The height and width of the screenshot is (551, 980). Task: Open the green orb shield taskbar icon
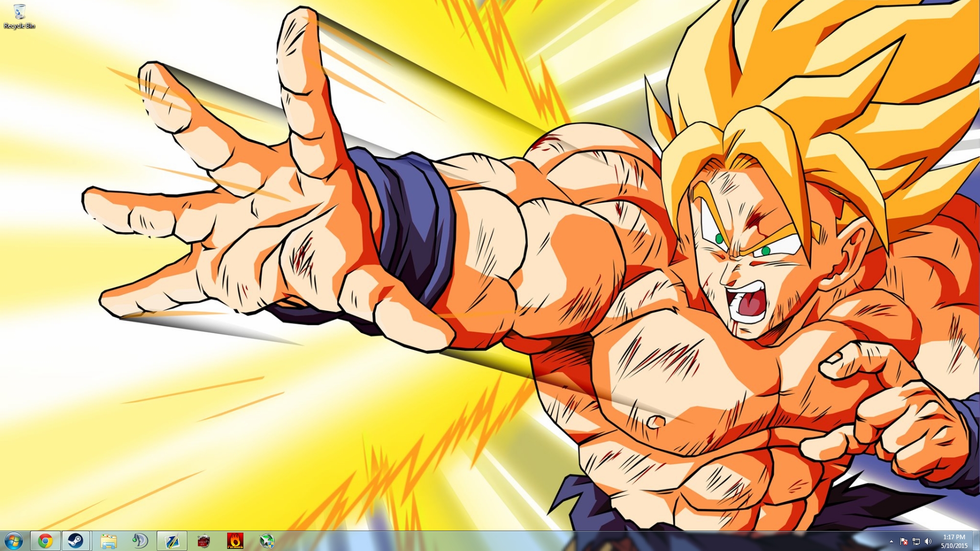tap(267, 541)
